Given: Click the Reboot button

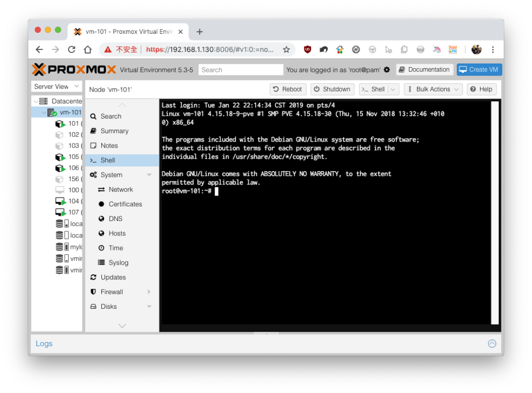Looking at the screenshot, I should pyautogui.click(x=288, y=89).
